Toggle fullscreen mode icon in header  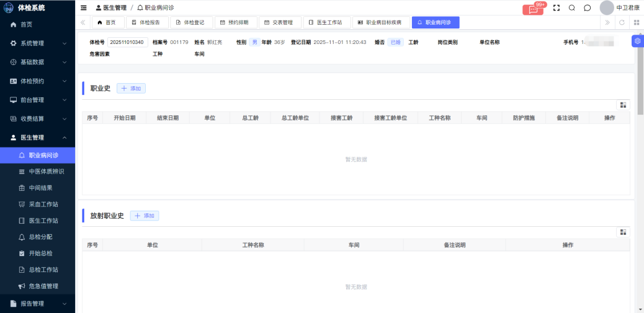[557, 8]
